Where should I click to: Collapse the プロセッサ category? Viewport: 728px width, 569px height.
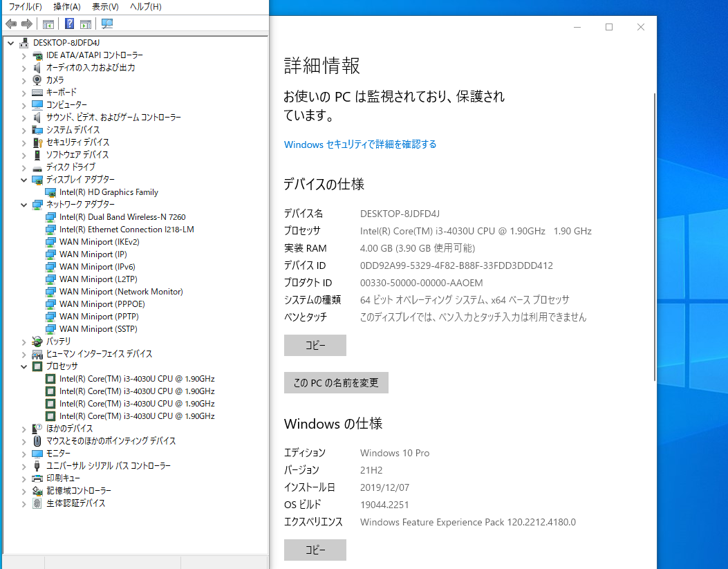pyautogui.click(x=24, y=366)
